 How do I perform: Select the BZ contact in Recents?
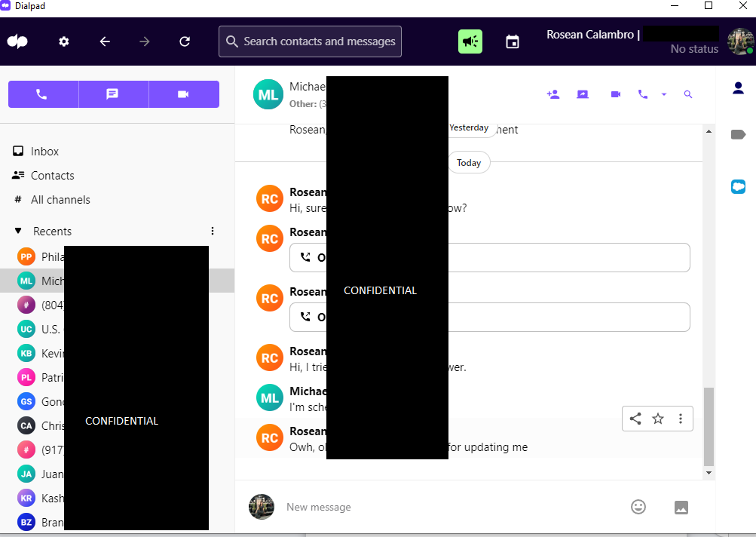[x=117, y=522]
